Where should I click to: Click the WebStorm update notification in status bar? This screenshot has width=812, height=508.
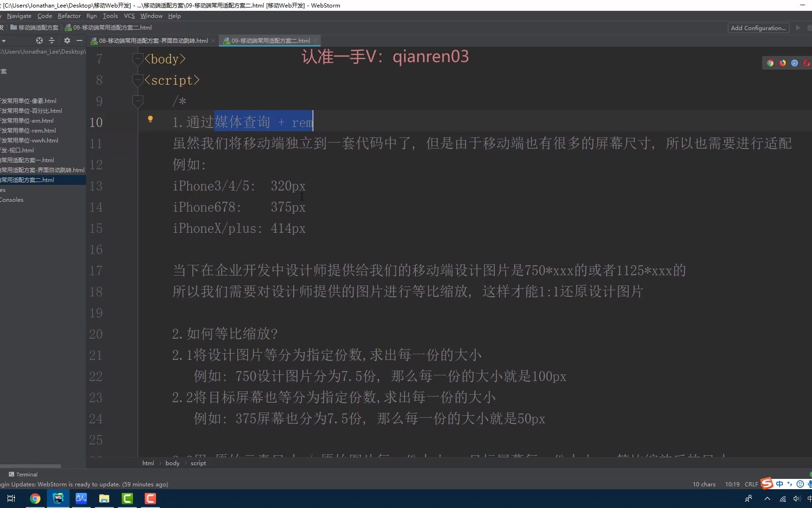click(84, 484)
